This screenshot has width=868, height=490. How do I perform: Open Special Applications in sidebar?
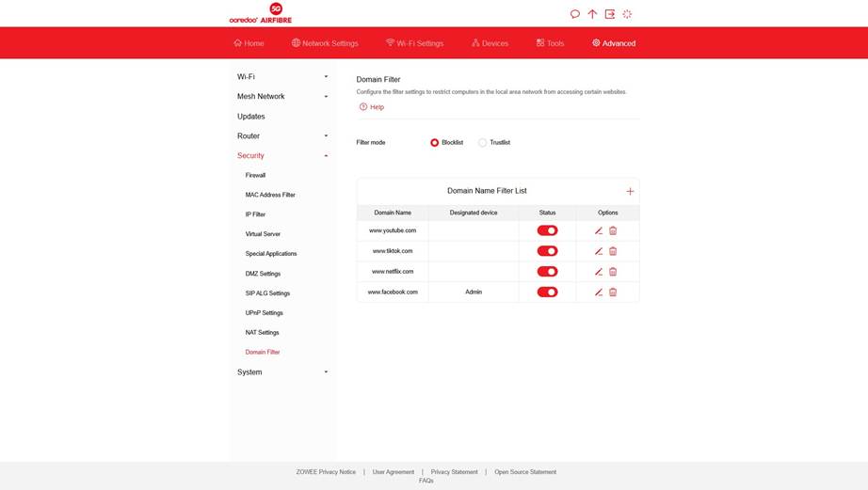[271, 254]
